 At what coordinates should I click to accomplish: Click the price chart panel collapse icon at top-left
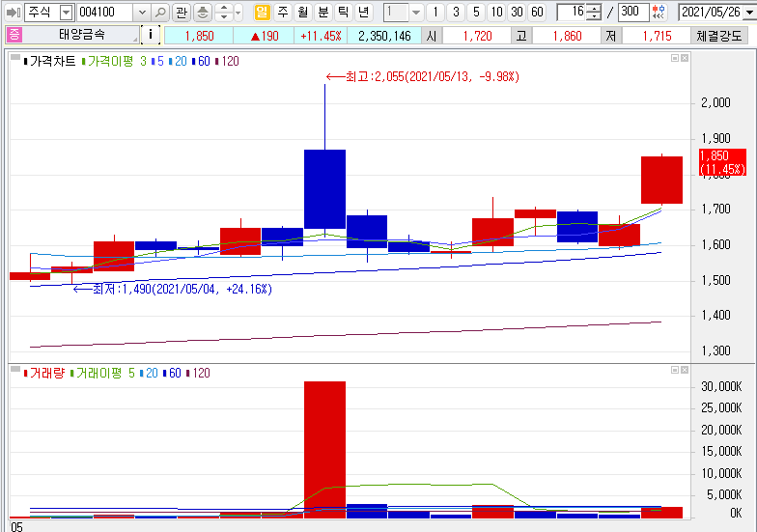(x=15, y=58)
